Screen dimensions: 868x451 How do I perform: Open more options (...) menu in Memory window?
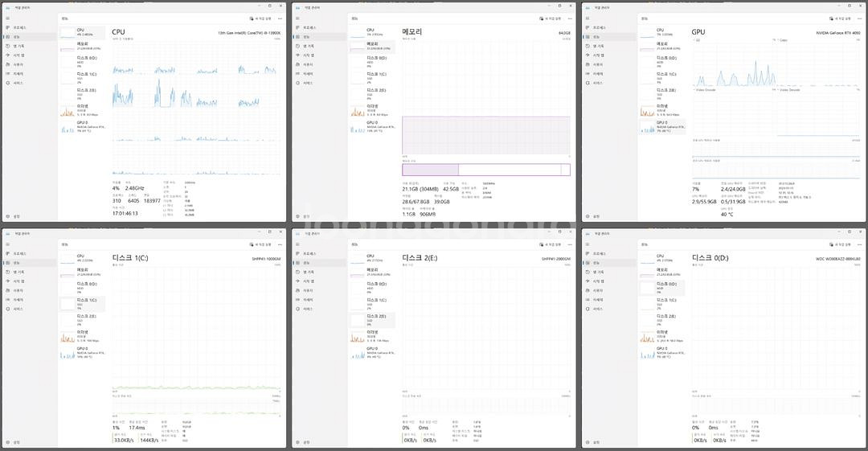[570, 18]
